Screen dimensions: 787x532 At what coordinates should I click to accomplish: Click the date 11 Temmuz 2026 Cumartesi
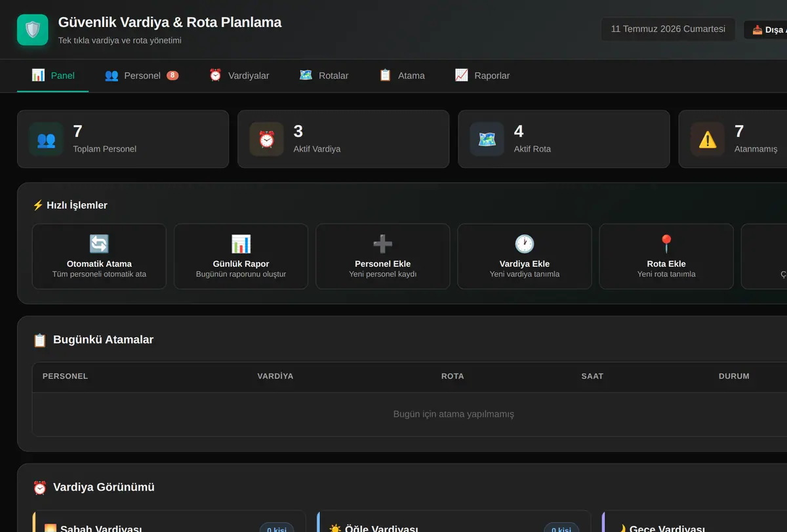pos(668,29)
